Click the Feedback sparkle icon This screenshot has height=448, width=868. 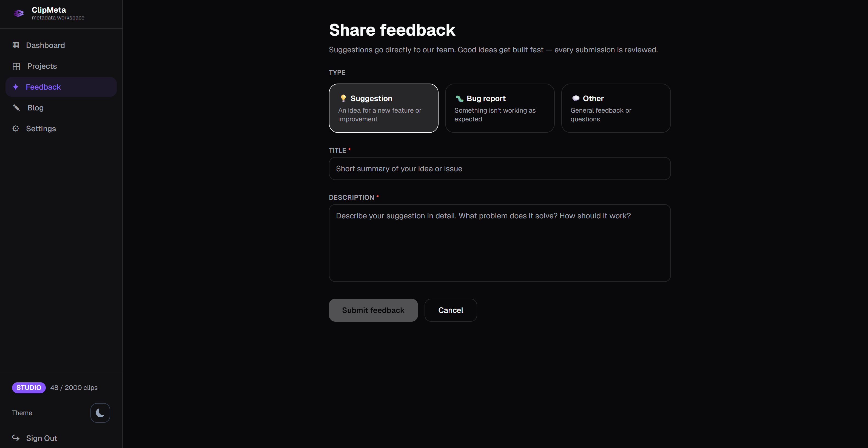click(16, 87)
